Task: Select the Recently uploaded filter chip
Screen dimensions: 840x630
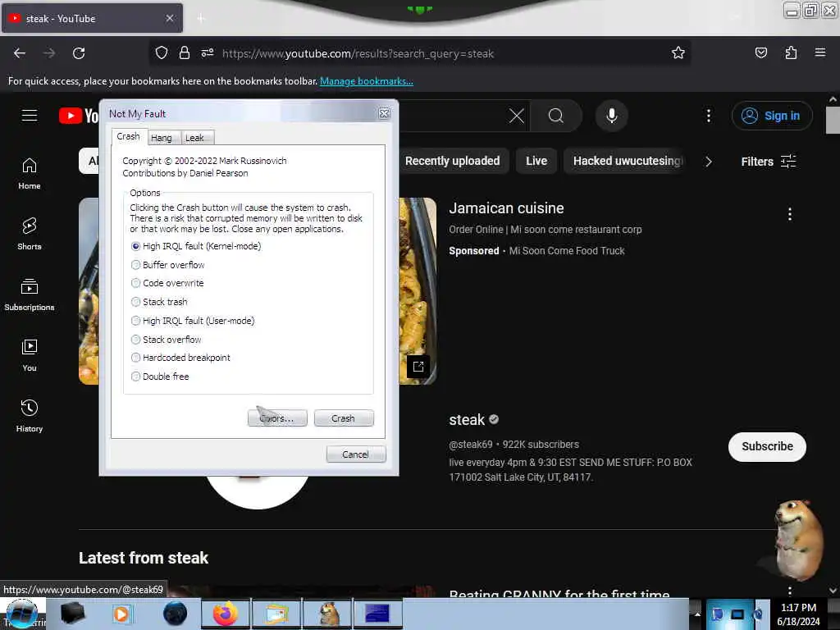Action: [x=452, y=162]
